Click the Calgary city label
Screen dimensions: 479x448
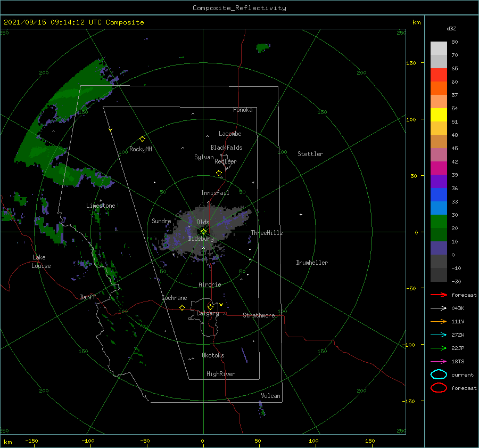click(x=208, y=313)
